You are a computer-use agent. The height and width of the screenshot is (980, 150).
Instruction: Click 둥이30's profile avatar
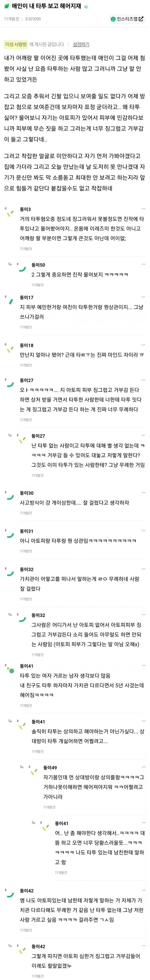(10, 497)
